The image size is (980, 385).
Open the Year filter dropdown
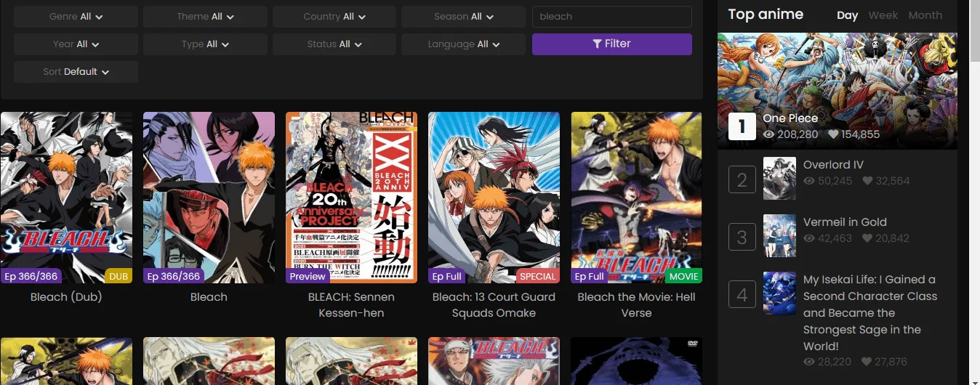click(x=76, y=44)
